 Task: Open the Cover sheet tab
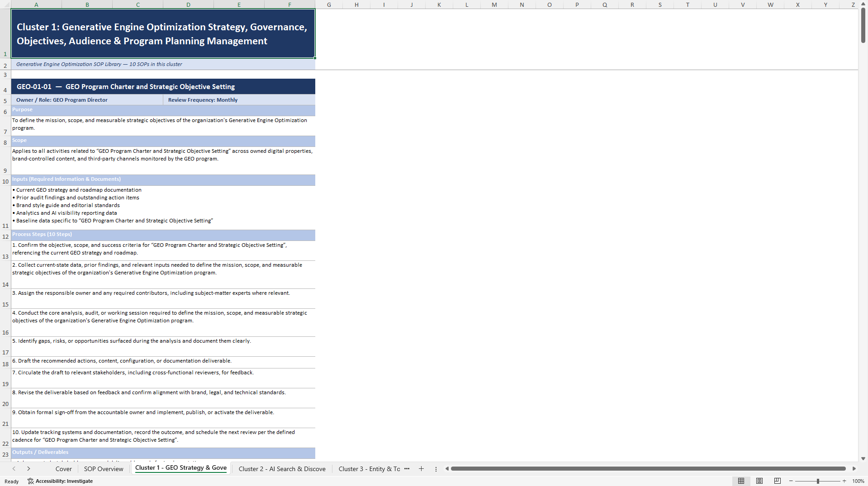coord(63,469)
